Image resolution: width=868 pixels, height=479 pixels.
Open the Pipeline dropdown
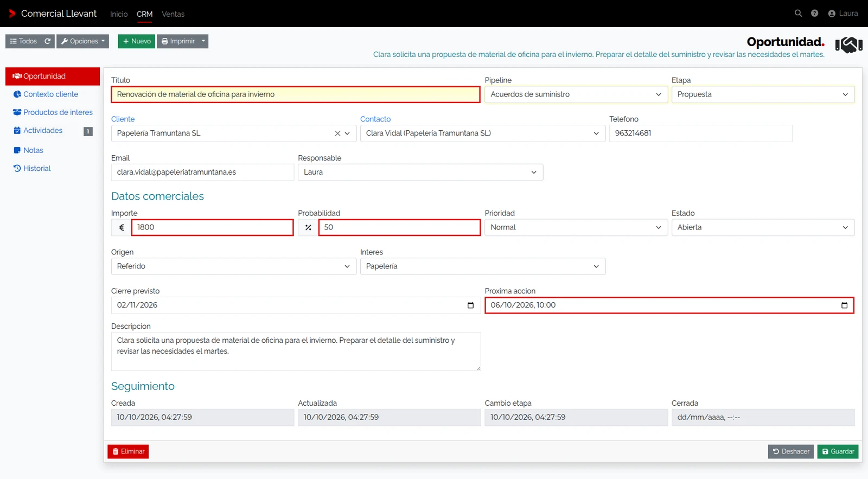coord(576,94)
